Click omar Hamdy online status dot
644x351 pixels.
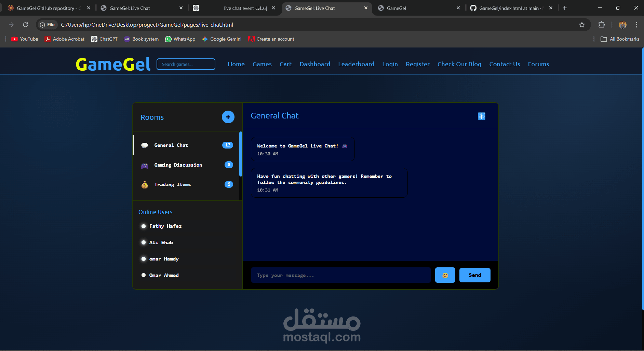tap(144, 259)
